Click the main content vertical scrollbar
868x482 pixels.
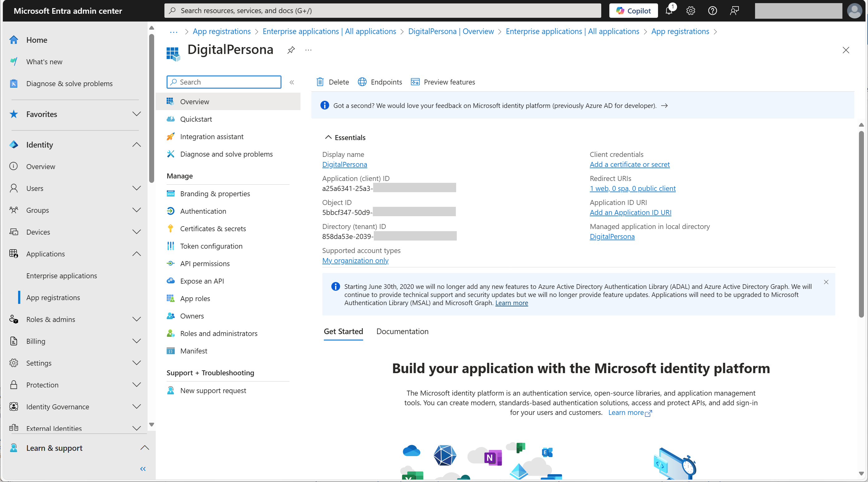pos(861,224)
